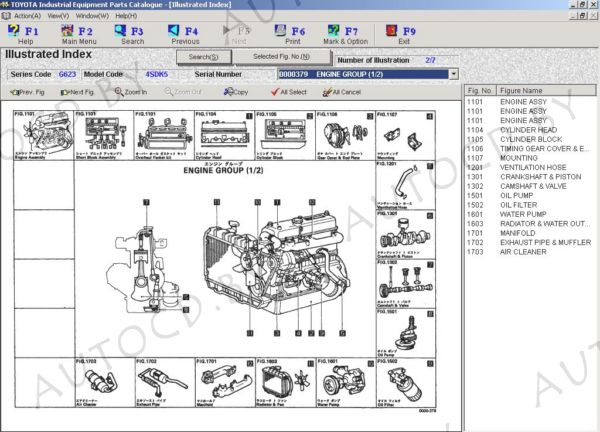Open the FIG.1106 Gear Cover thumbnail

pos(345,135)
